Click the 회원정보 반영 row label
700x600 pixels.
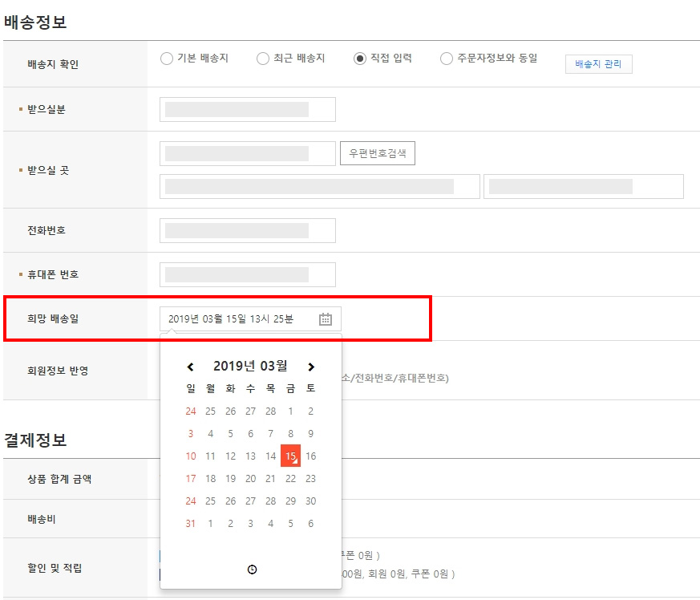pos(58,371)
